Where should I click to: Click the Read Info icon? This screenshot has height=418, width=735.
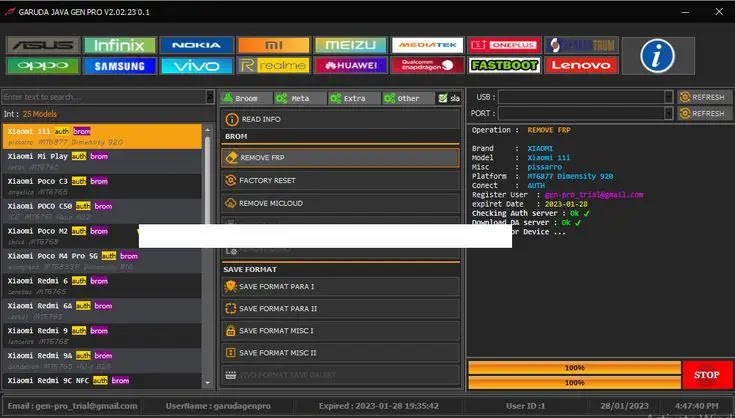(232, 119)
